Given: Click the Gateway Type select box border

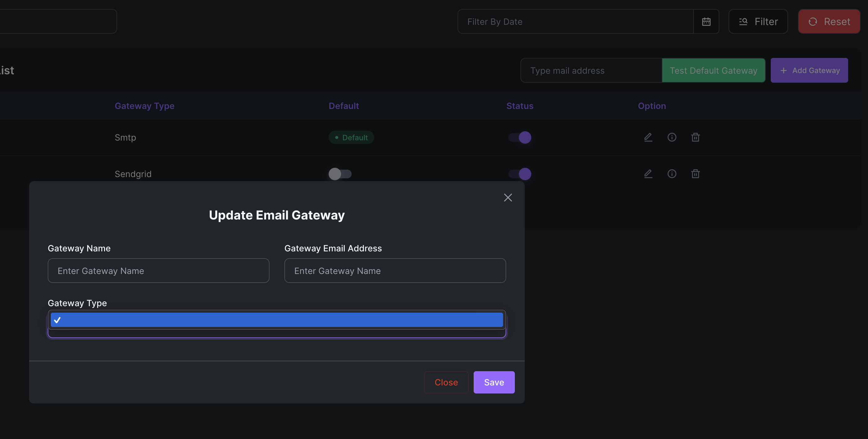Looking at the screenshot, I should coord(276,334).
